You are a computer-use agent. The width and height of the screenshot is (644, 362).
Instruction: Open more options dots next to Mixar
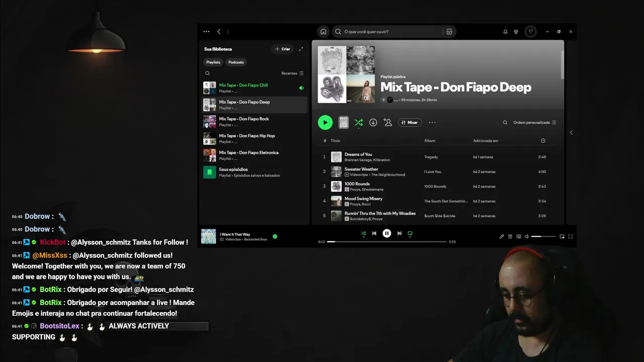(432, 122)
